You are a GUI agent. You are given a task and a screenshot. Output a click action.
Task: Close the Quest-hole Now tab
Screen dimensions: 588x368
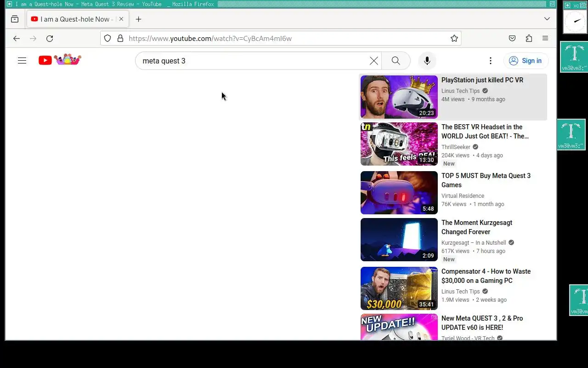121,19
